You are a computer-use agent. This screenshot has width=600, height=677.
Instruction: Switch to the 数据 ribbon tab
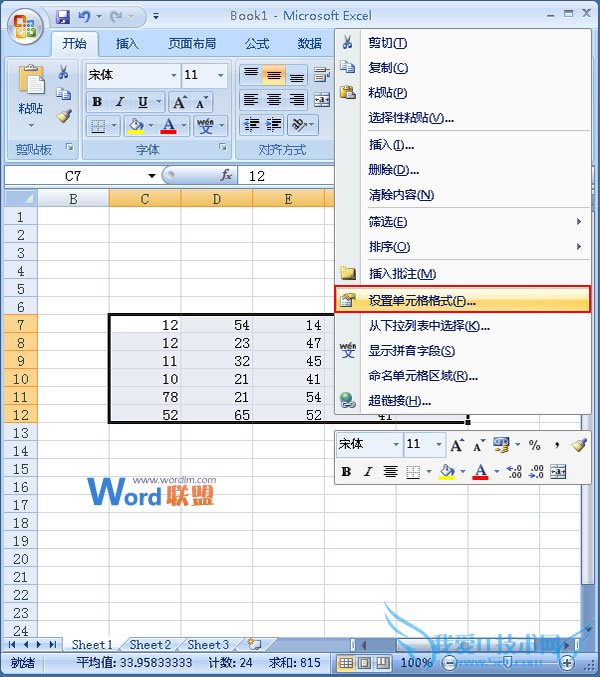309,44
